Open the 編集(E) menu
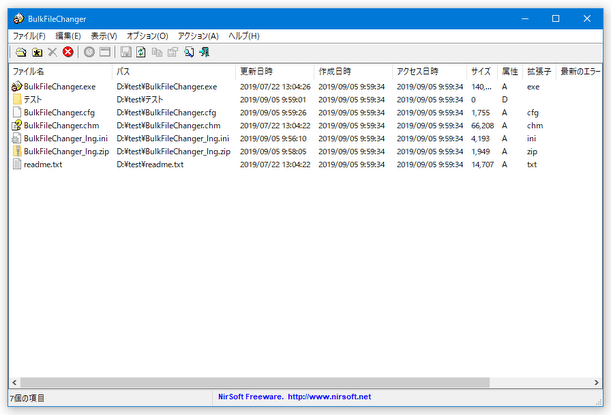This screenshot has width=611, height=415. point(68,36)
